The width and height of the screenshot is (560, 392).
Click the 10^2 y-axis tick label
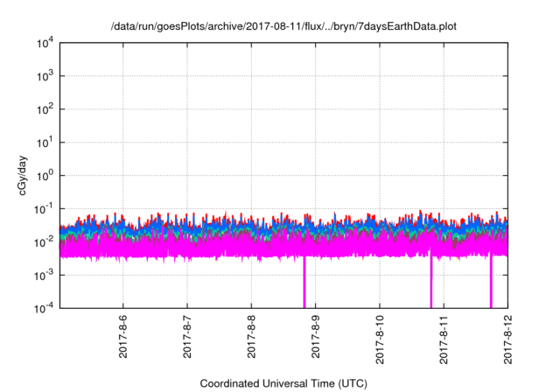pos(45,109)
